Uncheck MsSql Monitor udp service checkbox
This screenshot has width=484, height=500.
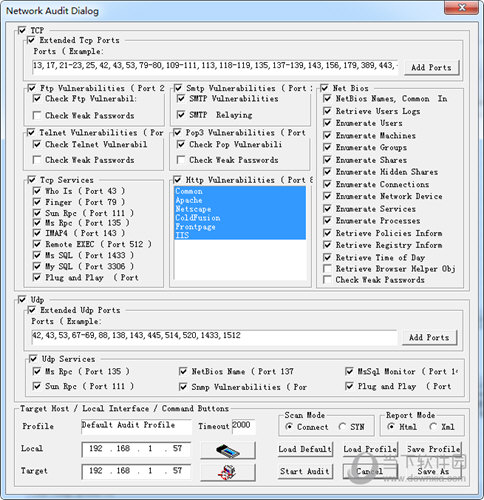[x=349, y=371]
